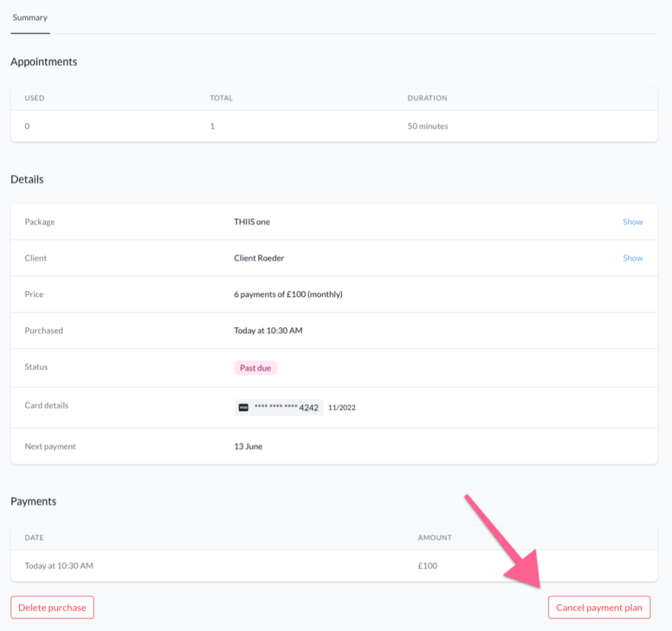Click the TOTAL column header
The image size is (672, 631).
click(221, 98)
